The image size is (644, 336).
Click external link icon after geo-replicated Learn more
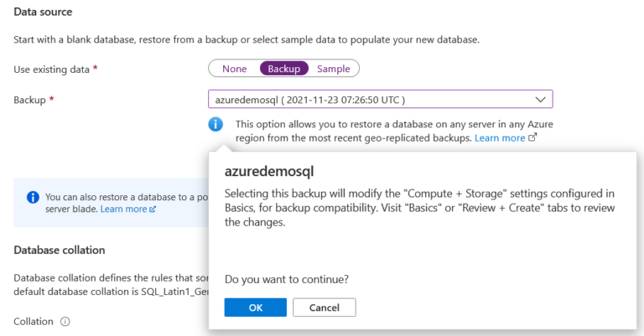click(532, 137)
